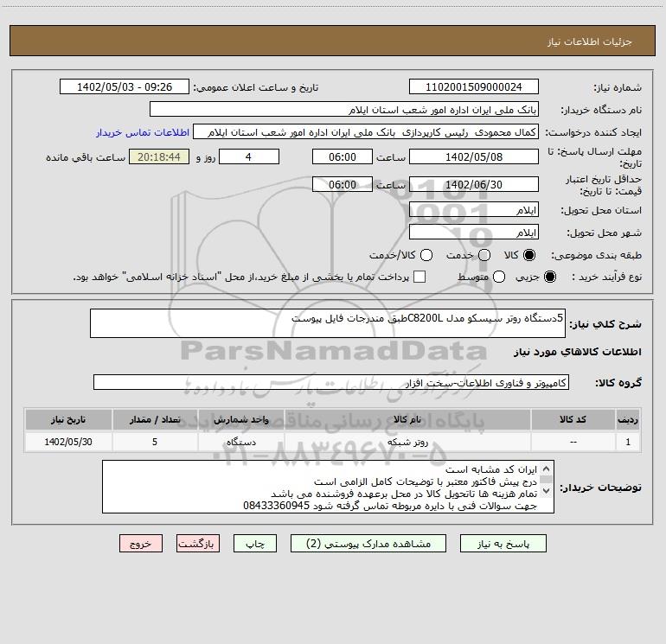Click the روتر شبکه table cell

tap(407, 442)
